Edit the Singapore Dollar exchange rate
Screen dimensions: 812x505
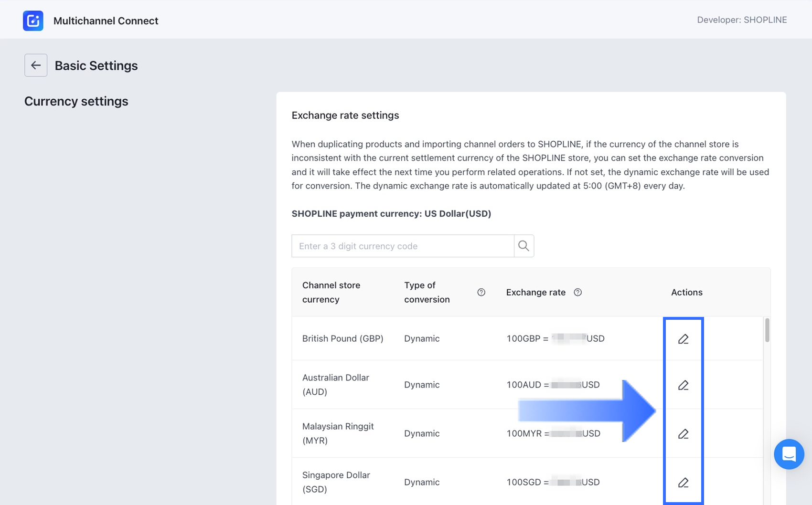pos(683,483)
